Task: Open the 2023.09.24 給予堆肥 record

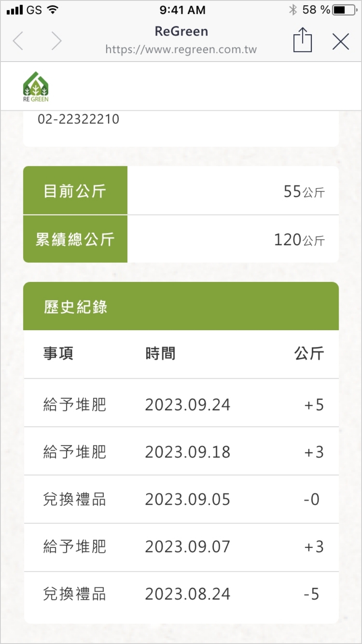Action: point(181,405)
